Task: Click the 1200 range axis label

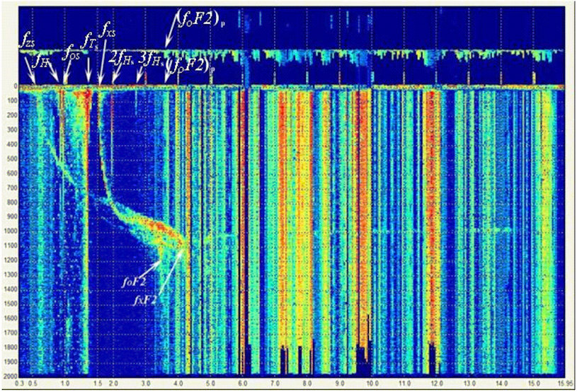Action: 10,260
